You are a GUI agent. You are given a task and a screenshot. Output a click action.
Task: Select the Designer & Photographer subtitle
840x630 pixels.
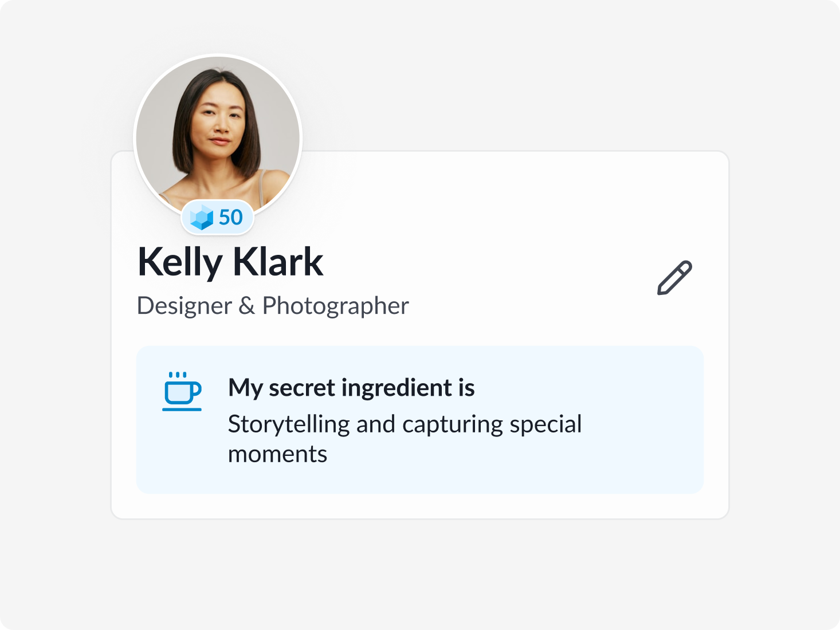pyautogui.click(x=273, y=306)
